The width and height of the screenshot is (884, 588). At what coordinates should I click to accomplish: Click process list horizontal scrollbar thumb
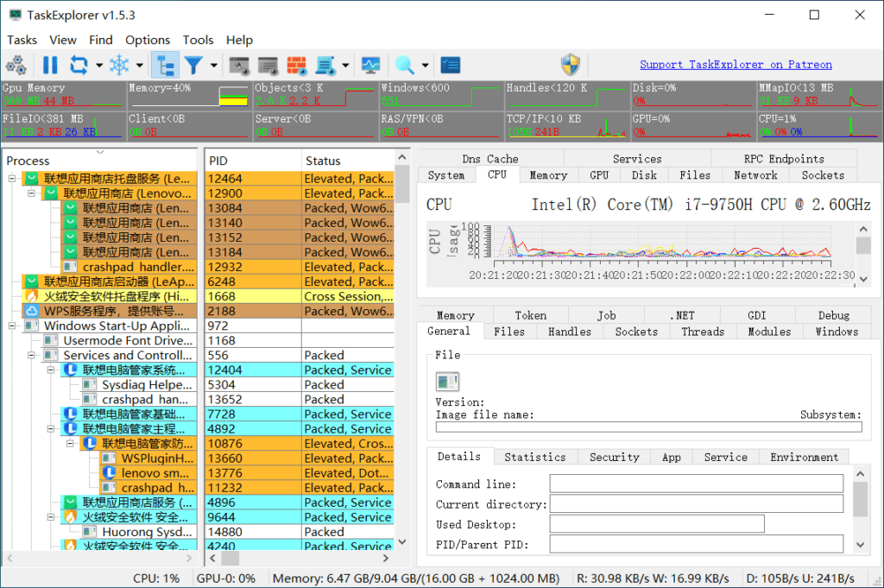[x=230, y=558]
